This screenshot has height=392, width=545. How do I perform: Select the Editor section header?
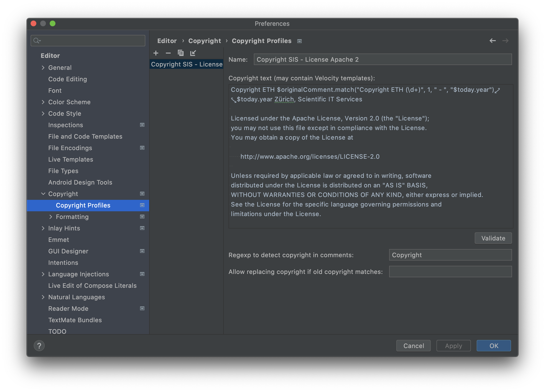coord(50,56)
